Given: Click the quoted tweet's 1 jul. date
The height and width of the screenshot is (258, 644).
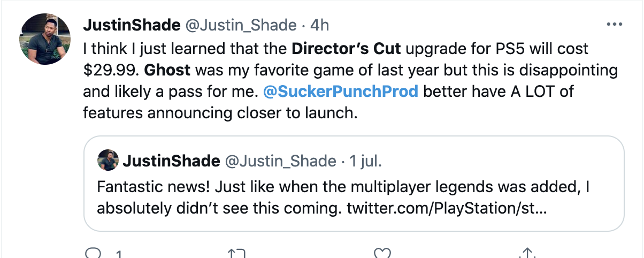Looking at the screenshot, I should pyautogui.click(x=365, y=161).
